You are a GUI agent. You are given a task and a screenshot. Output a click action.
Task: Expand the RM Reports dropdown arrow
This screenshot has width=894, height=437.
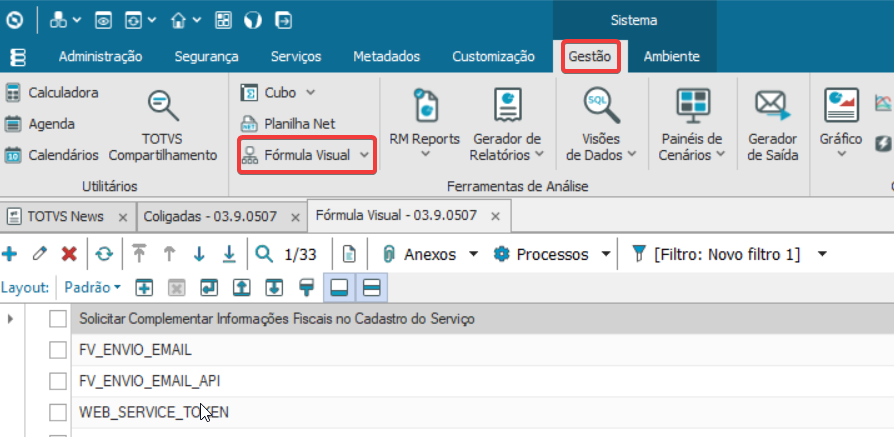point(424,155)
